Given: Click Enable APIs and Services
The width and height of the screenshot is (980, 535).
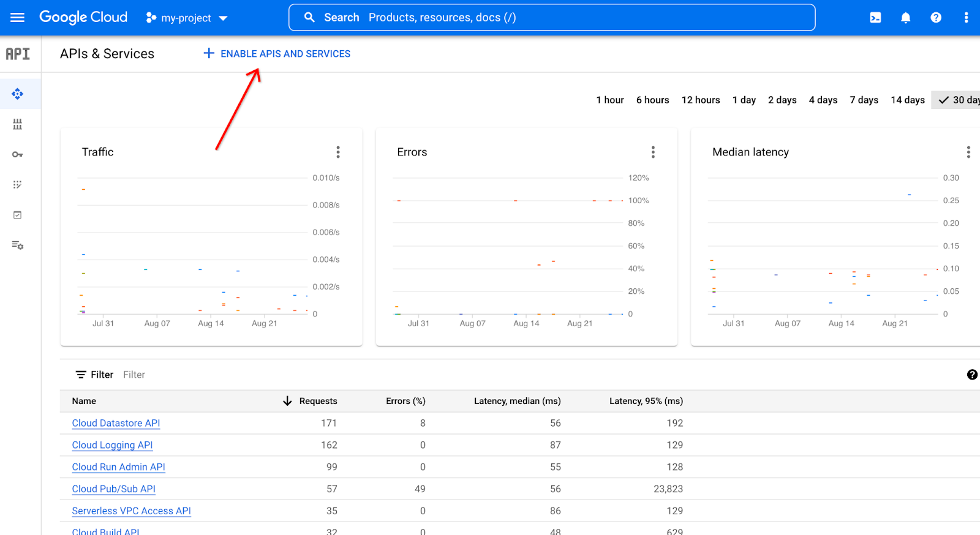Looking at the screenshot, I should pyautogui.click(x=277, y=54).
